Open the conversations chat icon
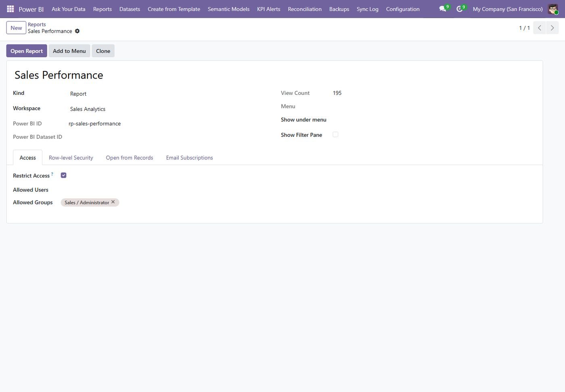Image resolution: width=565 pixels, height=392 pixels. tap(443, 9)
